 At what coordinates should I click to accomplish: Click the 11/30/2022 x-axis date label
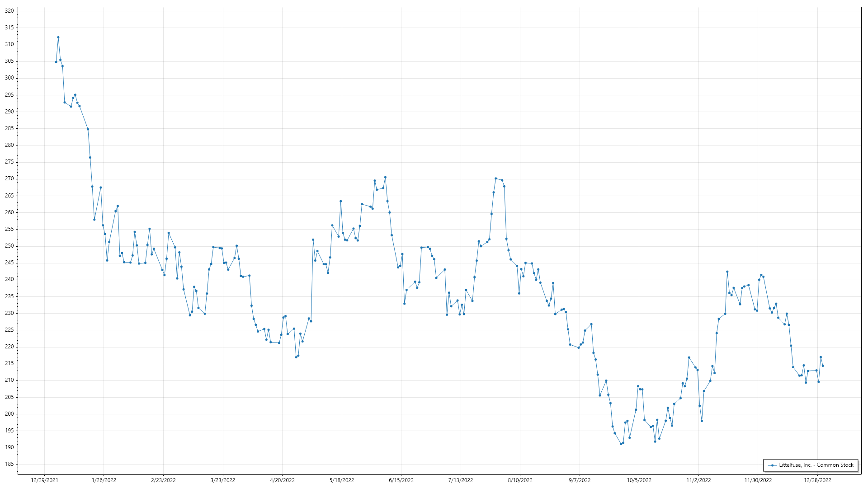click(x=758, y=480)
